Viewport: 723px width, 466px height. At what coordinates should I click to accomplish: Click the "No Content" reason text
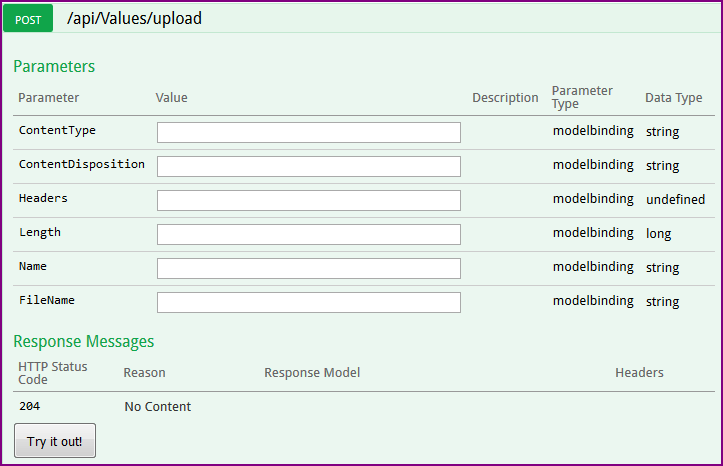click(158, 407)
